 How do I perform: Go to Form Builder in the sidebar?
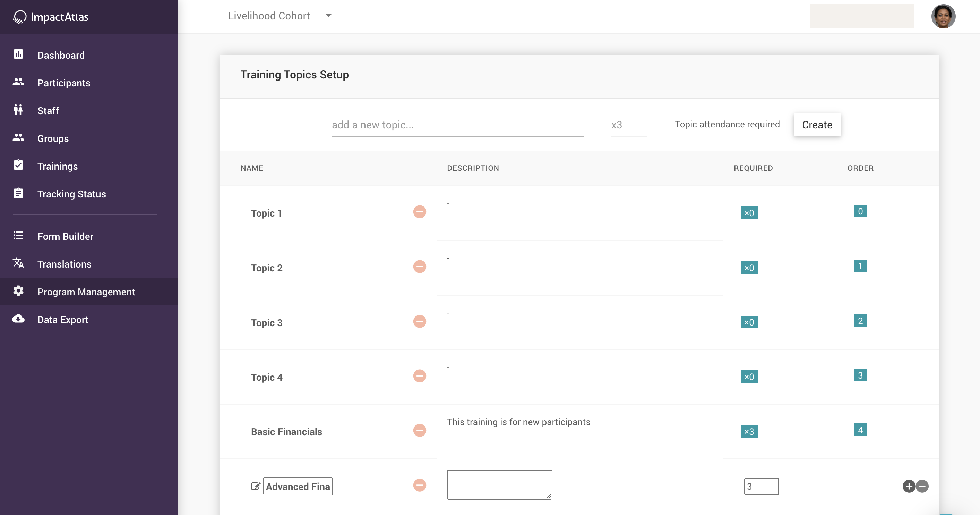click(65, 236)
